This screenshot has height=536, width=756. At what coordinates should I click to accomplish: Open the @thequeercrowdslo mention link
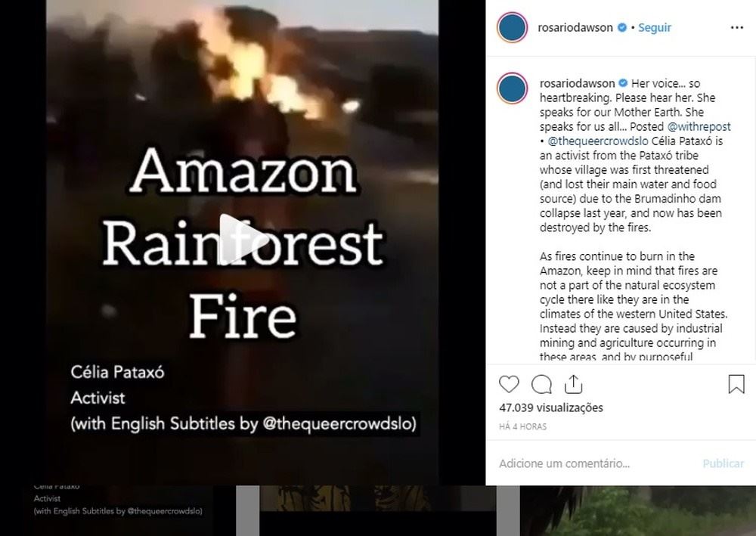(x=598, y=141)
